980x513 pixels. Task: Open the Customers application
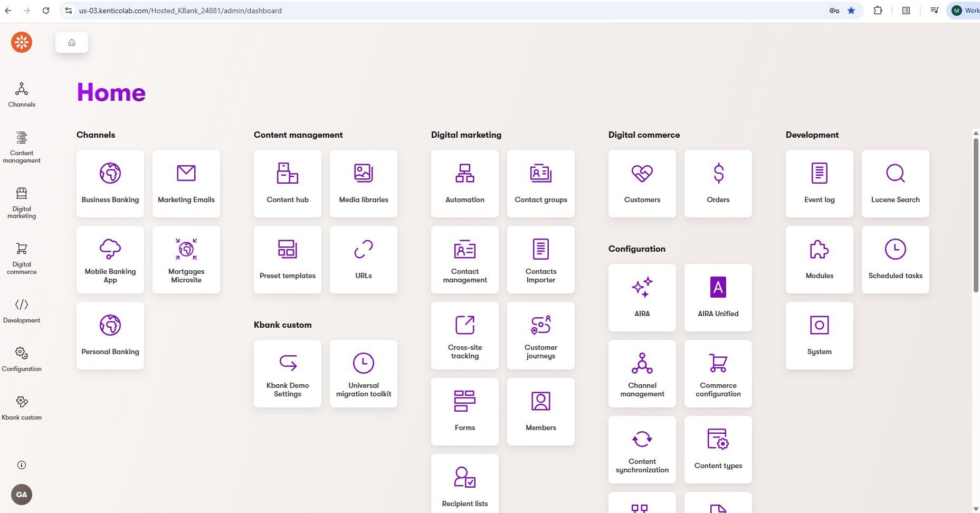click(642, 183)
